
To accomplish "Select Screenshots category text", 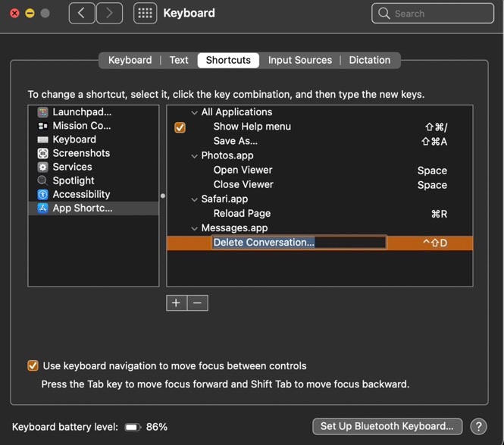I will [x=81, y=153].
